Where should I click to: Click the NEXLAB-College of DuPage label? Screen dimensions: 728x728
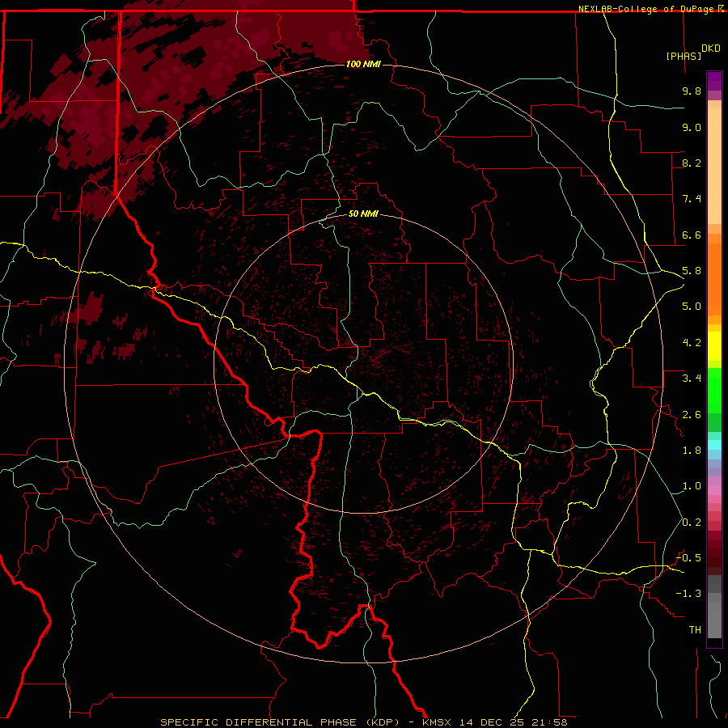click(645, 9)
